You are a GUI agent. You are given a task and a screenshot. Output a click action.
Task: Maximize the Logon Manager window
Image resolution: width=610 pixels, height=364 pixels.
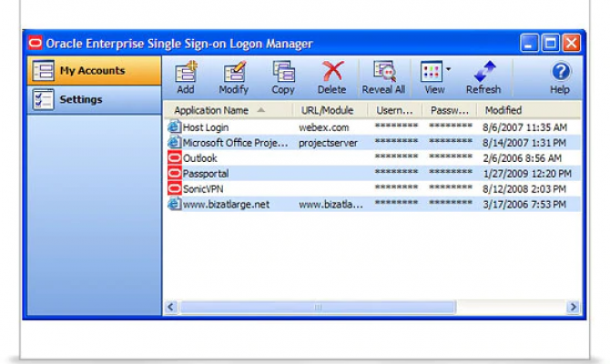point(551,43)
